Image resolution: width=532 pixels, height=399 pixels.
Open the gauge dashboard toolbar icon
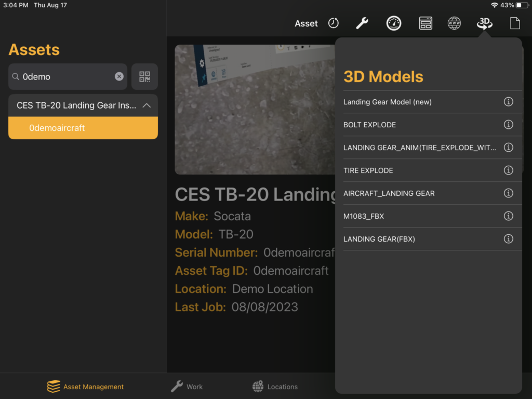point(394,23)
